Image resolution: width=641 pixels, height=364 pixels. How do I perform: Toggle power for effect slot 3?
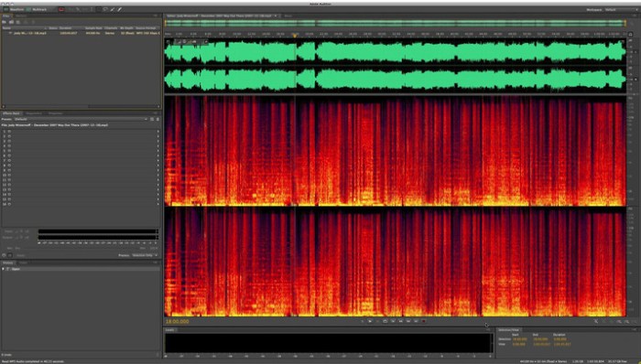coord(9,141)
